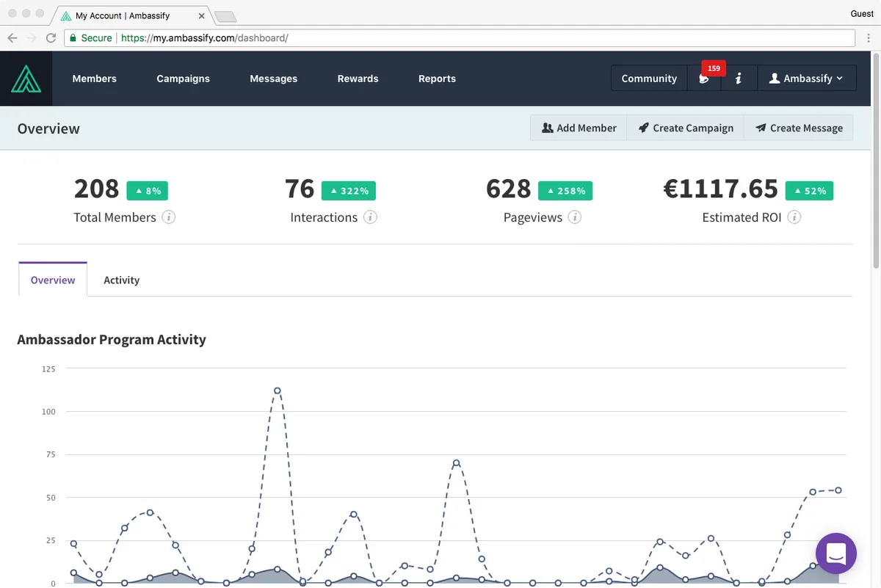Click the browser forward arrow
881x588 pixels.
[x=32, y=38]
